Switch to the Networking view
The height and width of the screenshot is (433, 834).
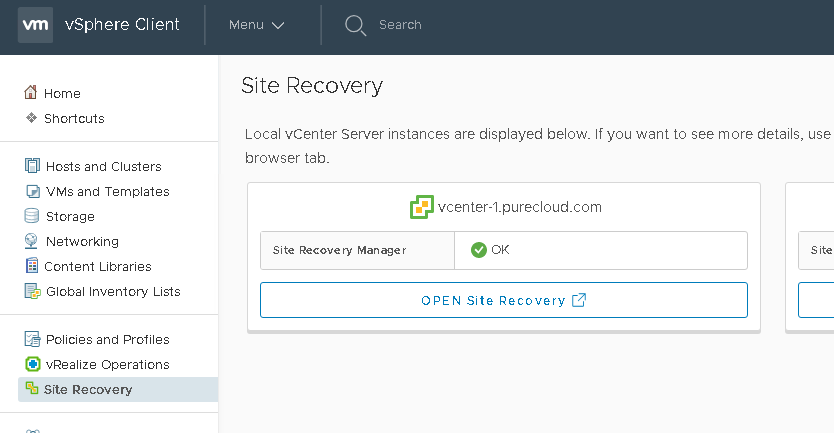point(82,242)
